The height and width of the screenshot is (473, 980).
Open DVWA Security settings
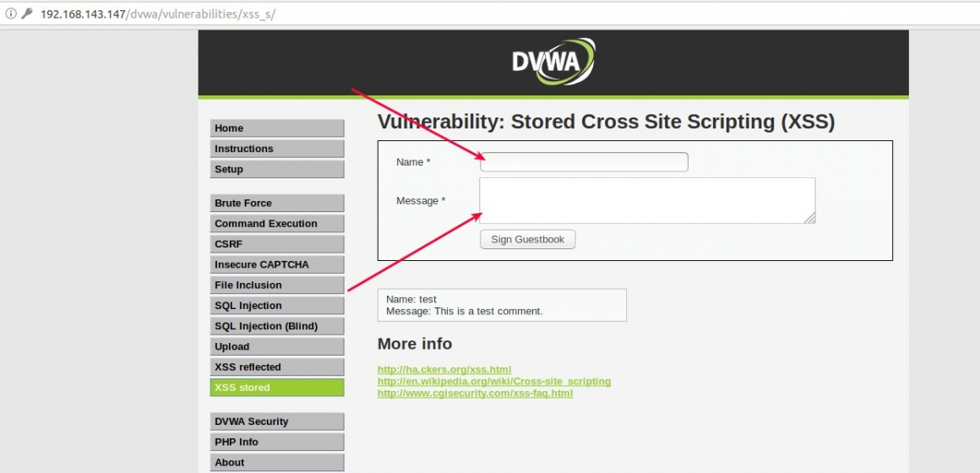click(x=277, y=421)
